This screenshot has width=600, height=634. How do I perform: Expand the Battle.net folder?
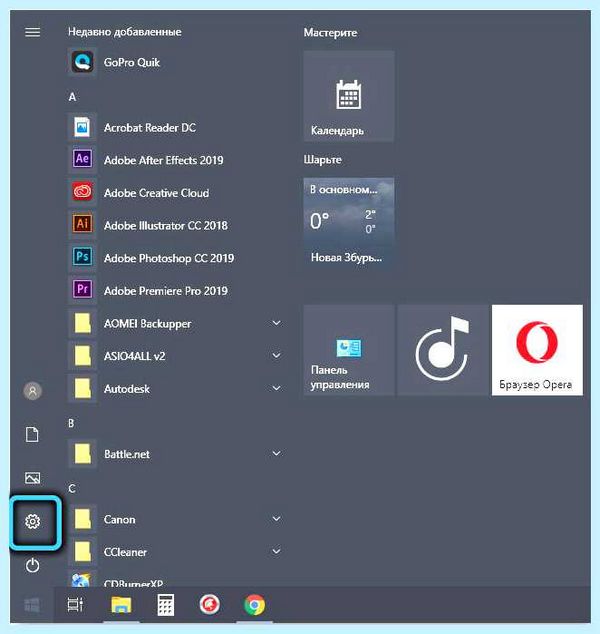pos(277,453)
